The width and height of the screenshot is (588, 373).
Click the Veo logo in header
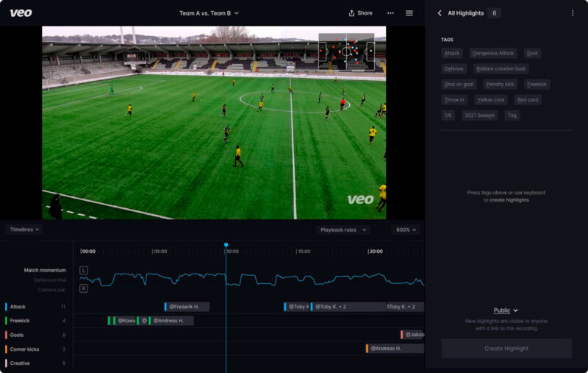[21, 13]
